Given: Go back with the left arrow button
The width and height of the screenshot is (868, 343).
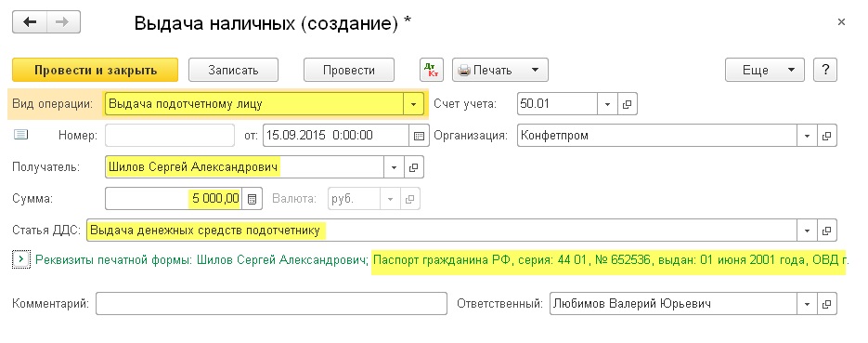Looking at the screenshot, I should point(30,22).
